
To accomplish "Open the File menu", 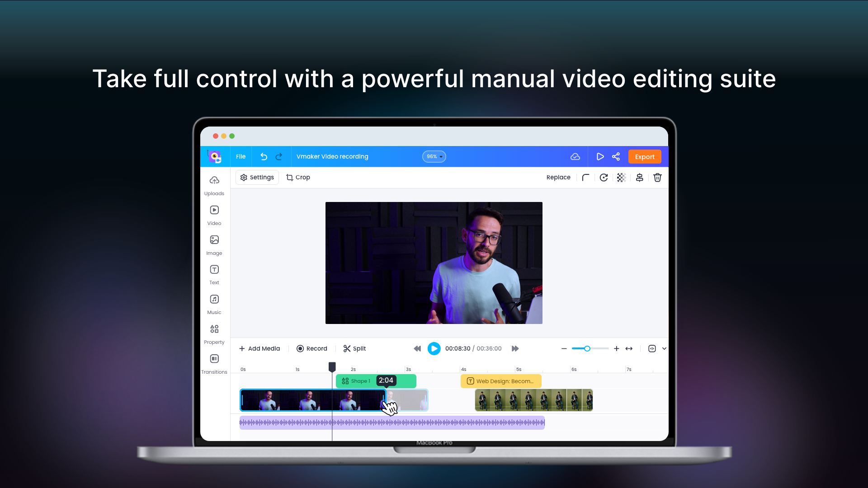I will [x=240, y=156].
